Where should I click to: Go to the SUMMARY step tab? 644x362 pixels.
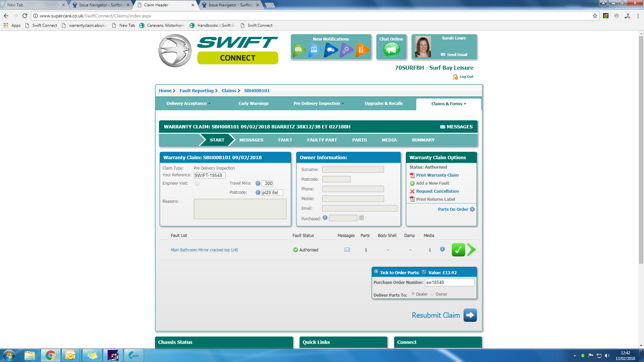pos(423,140)
